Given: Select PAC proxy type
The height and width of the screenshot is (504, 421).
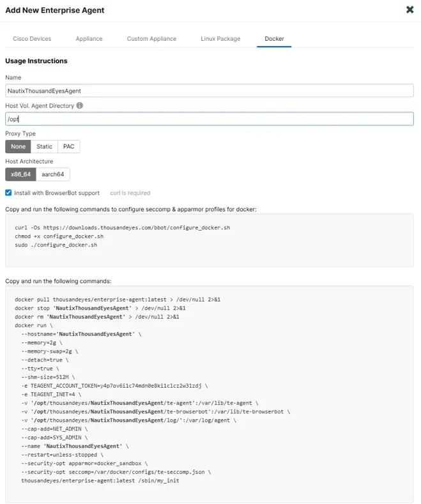Looking at the screenshot, I should coord(68,146).
